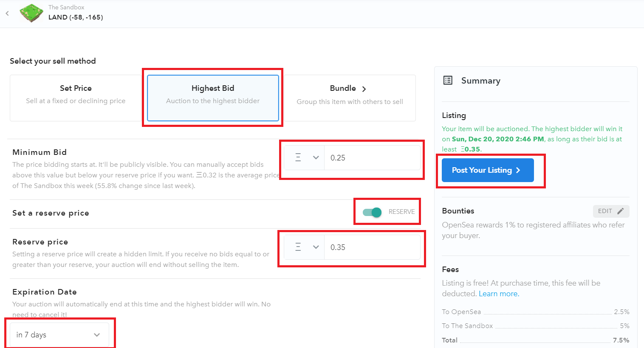
Task: Click the 'Set a reserve price' label
Action: 51,213
